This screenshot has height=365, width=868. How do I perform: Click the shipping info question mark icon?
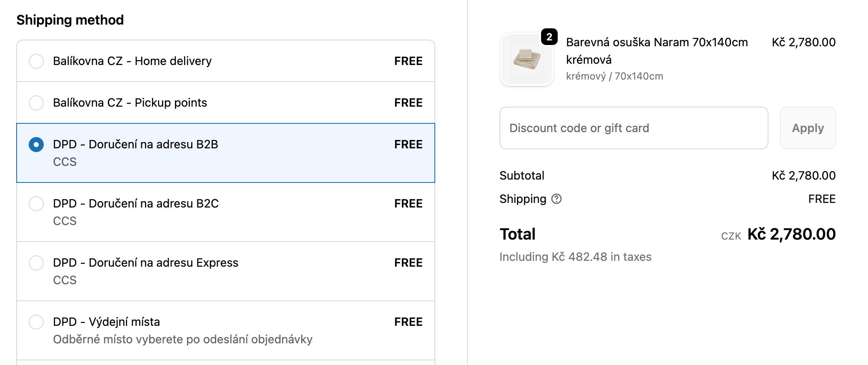(x=556, y=199)
